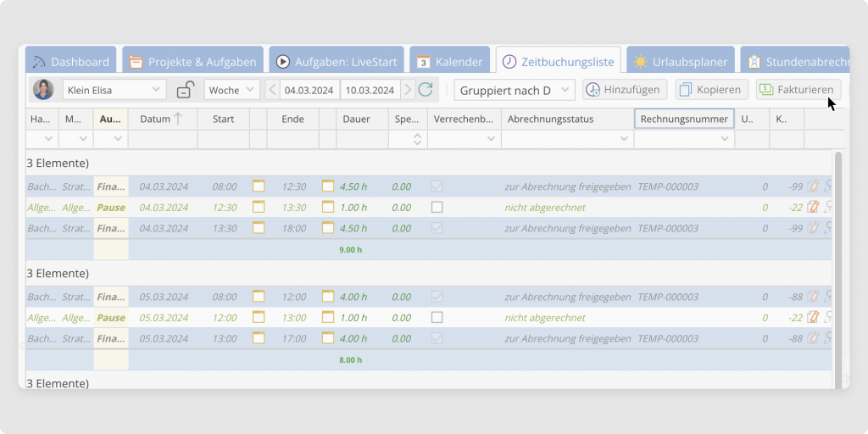Click the Hinzufügen button
Image resolution: width=868 pixels, height=434 pixels.
(626, 90)
